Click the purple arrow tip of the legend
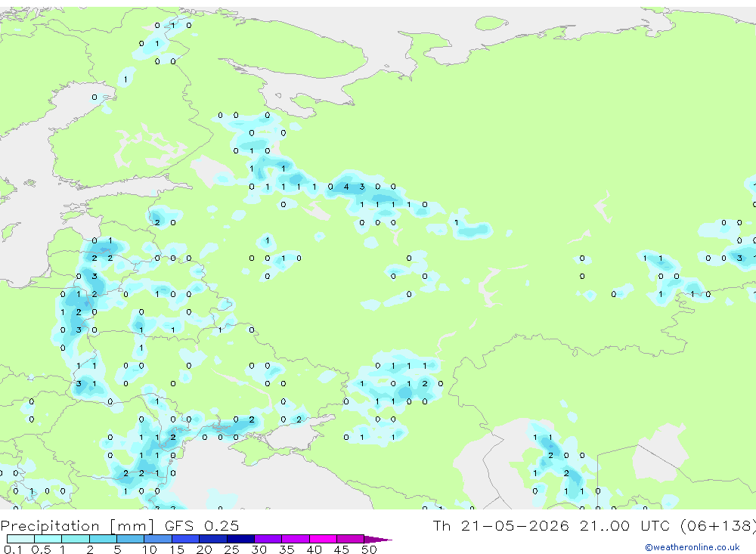Image resolution: width=756 pixels, height=554 pixels. click(378, 539)
